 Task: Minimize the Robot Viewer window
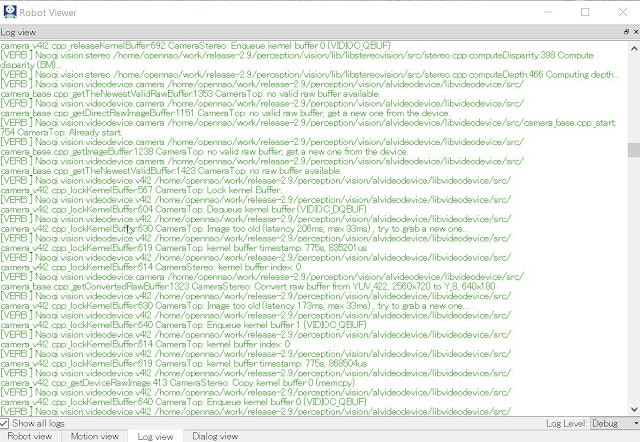[x=548, y=12]
